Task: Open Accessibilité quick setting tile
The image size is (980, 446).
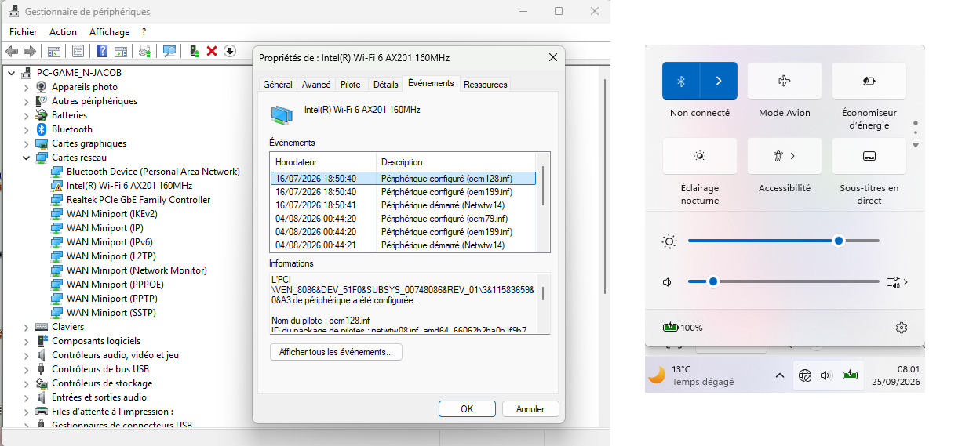Action: click(785, 156)
